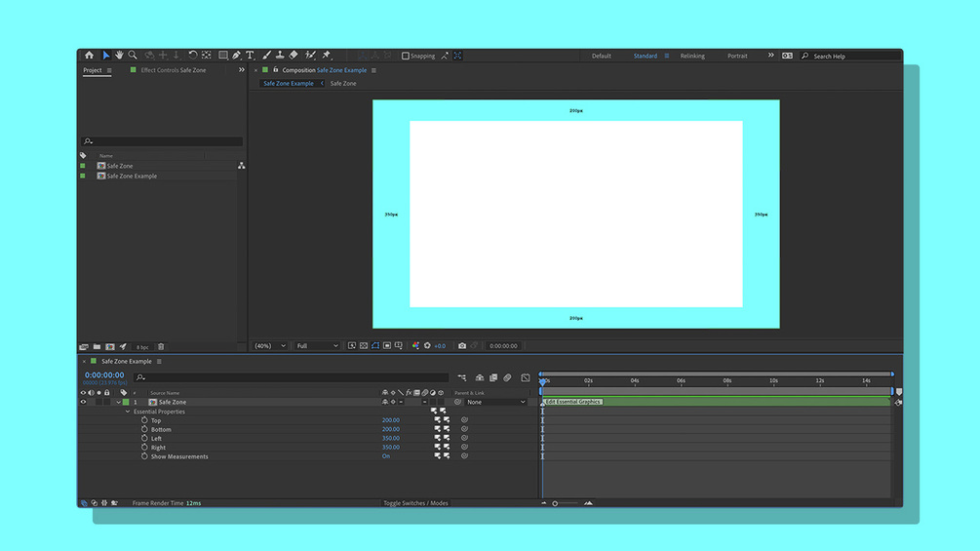Screen dimensions: 980x551
Task: Select the Rotation tool
Action: 192,56
